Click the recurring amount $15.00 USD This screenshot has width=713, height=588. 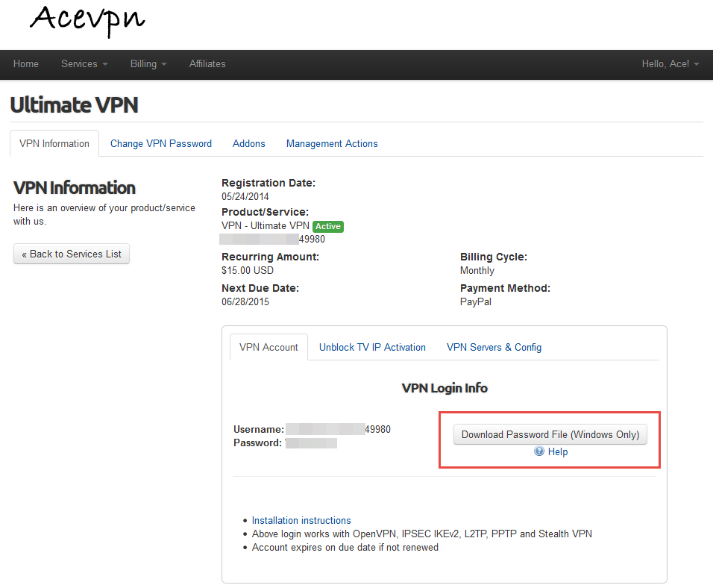pyautogui.click(x=248, y=270)
